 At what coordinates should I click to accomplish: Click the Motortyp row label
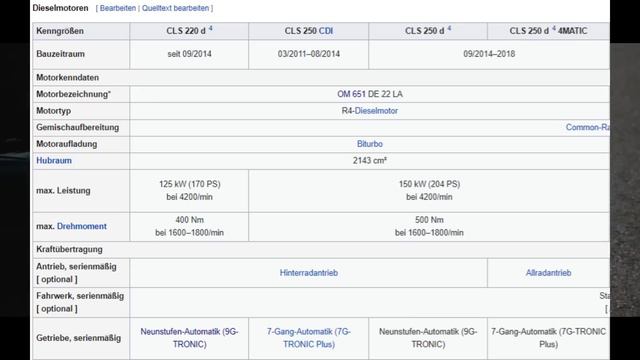[53, 111]
